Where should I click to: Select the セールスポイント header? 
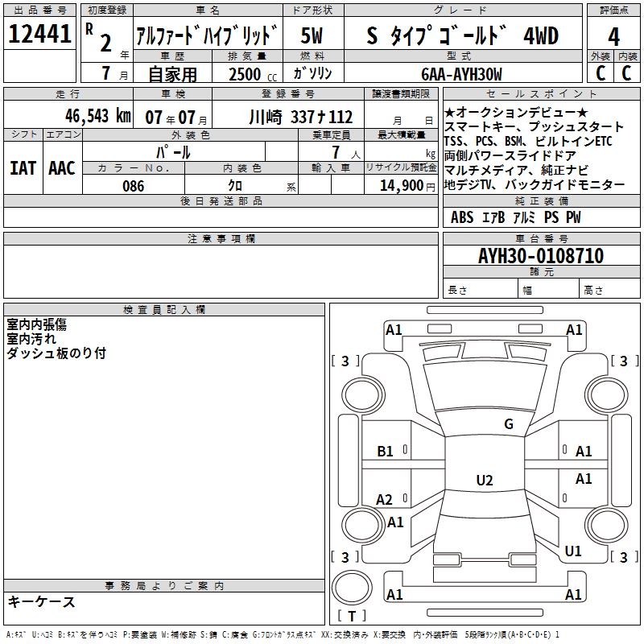click(541, 93)
